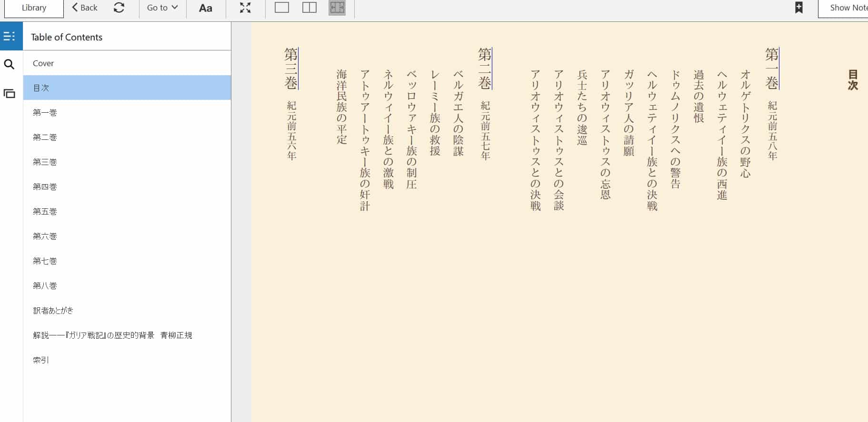Toggle auto column layout view
The height and width of the screenshot is (422, 868).
pyautogui.click(x=337, y=8)
